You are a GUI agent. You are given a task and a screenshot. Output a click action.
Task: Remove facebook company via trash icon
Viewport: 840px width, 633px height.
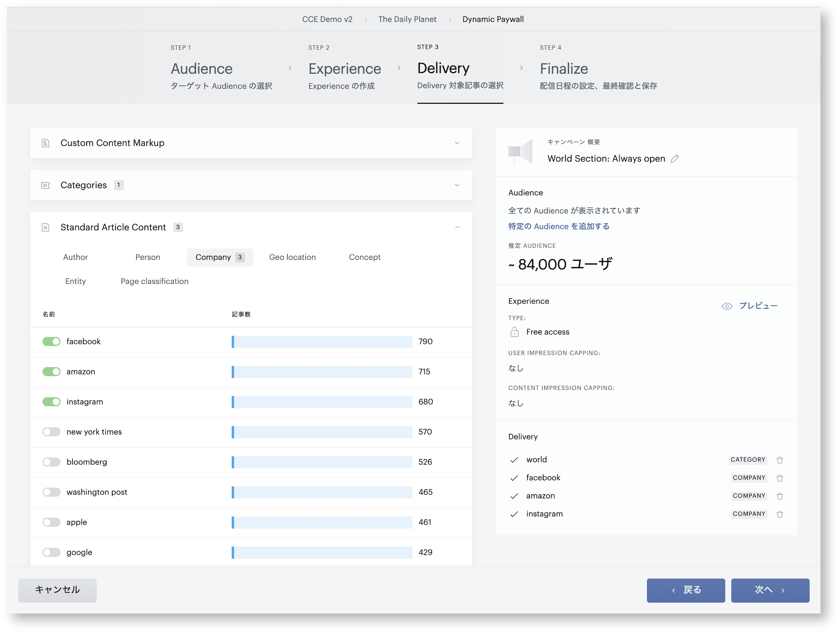[779, 478]
